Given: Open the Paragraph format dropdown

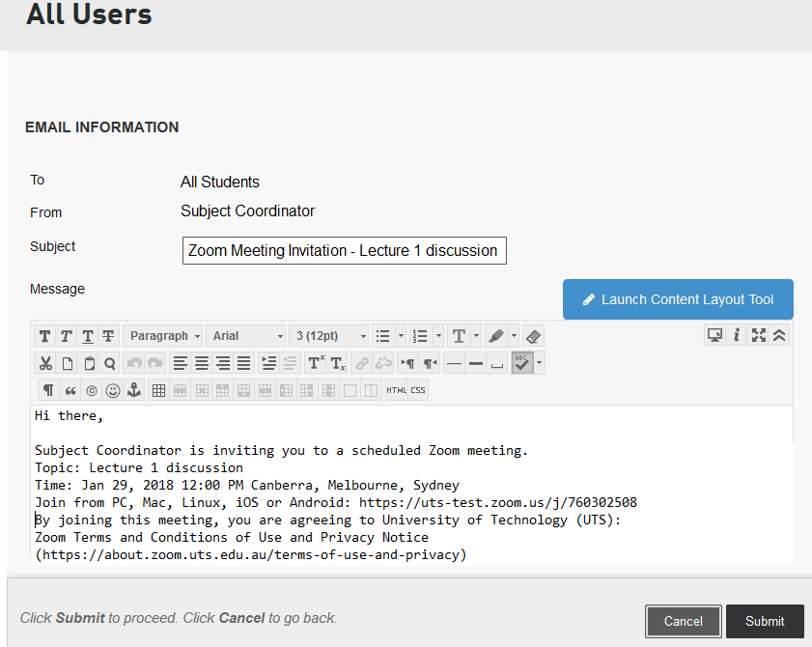Looking at the screenshot, I should click(x=162, y=336).
